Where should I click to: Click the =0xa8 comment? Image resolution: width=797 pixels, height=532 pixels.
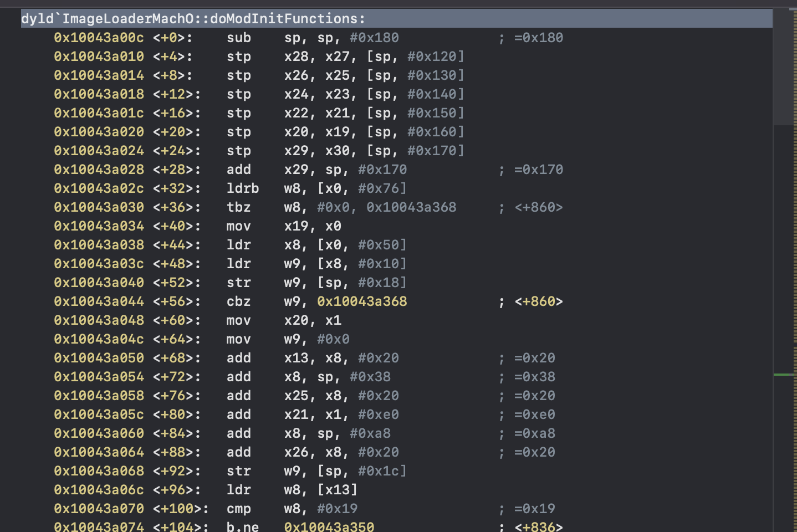535,433
